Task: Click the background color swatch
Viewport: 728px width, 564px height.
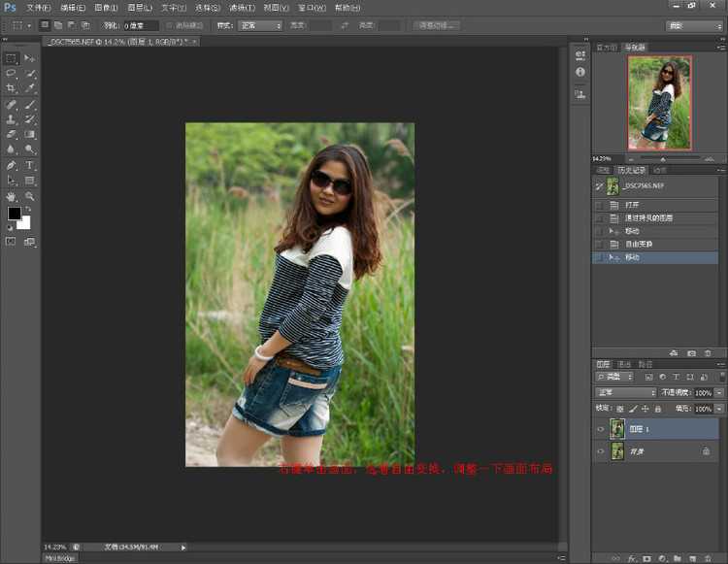Action: [x=25, y=224]
